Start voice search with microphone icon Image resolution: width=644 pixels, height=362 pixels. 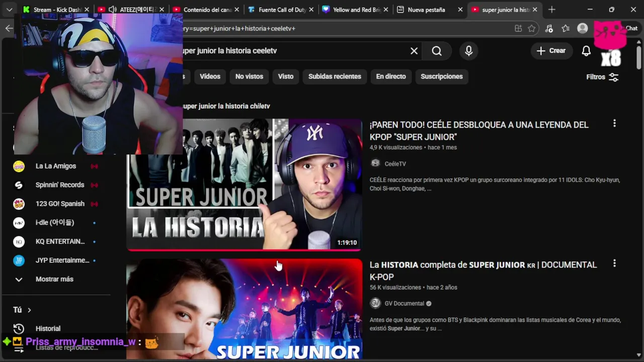coord(469,51)
